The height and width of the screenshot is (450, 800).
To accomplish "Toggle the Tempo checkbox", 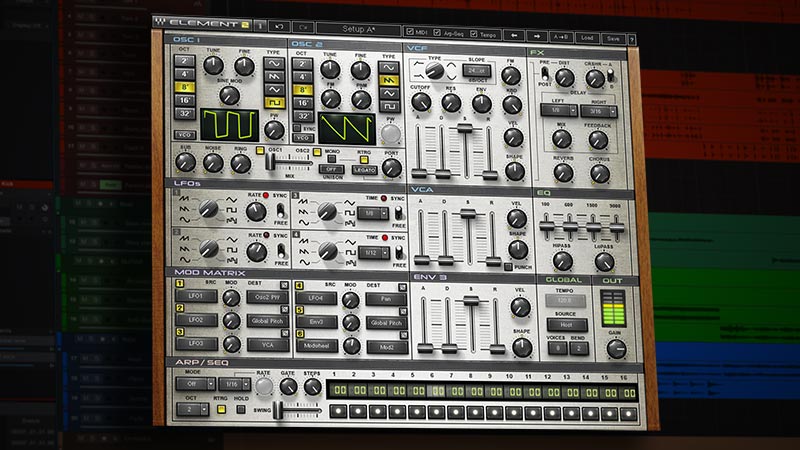I will click(x=474, y=34).
